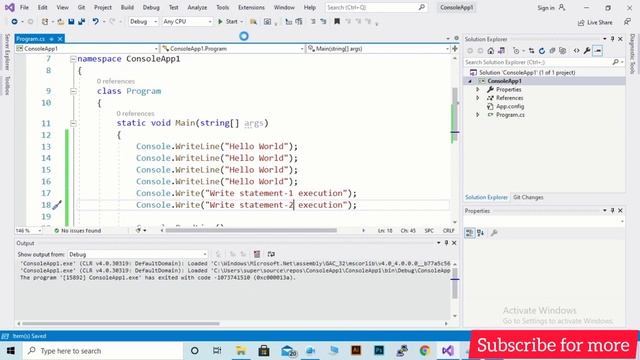Toggle auto-hide pin on Output panel
This screenshot has height=360, width=640.
(446, 243)
